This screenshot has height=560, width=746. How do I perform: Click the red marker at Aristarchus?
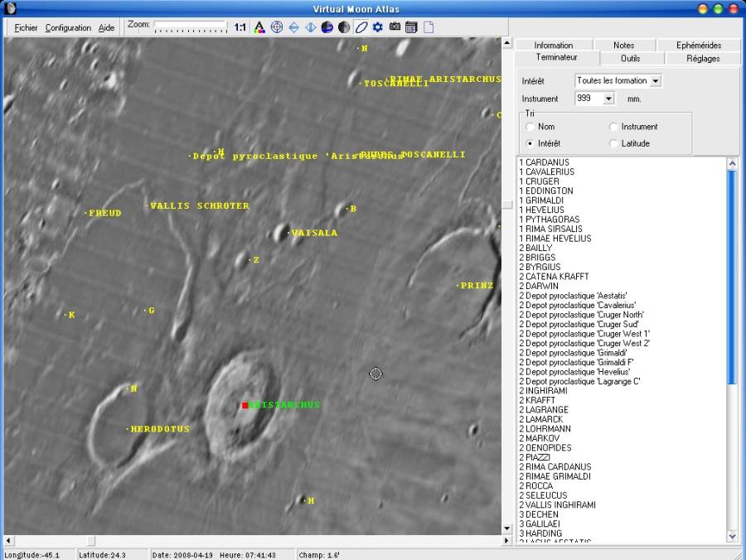pos(245,405)
